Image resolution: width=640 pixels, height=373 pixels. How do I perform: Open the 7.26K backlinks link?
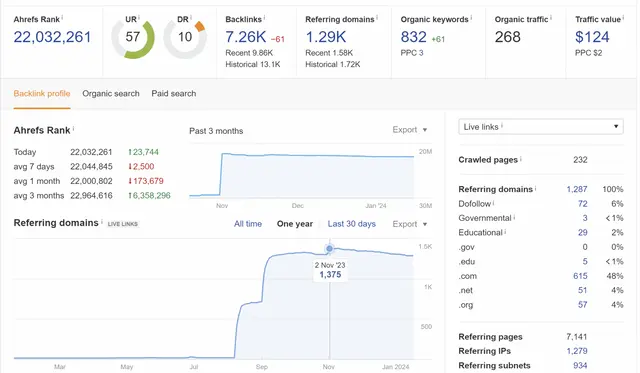point(246,37)
